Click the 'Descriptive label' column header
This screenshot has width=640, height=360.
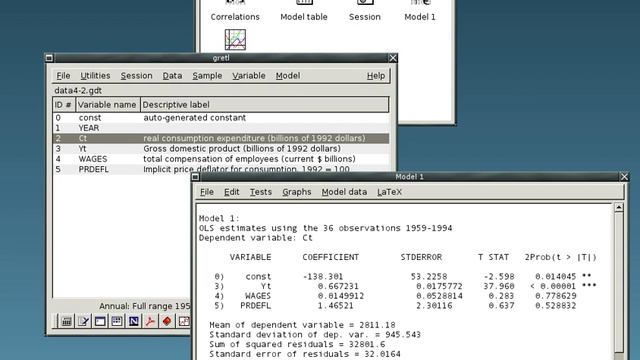(x=264, y=104)
